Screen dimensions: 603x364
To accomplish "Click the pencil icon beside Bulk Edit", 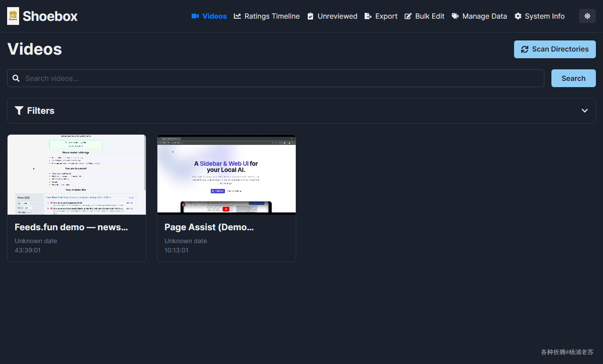I will 408,16.
